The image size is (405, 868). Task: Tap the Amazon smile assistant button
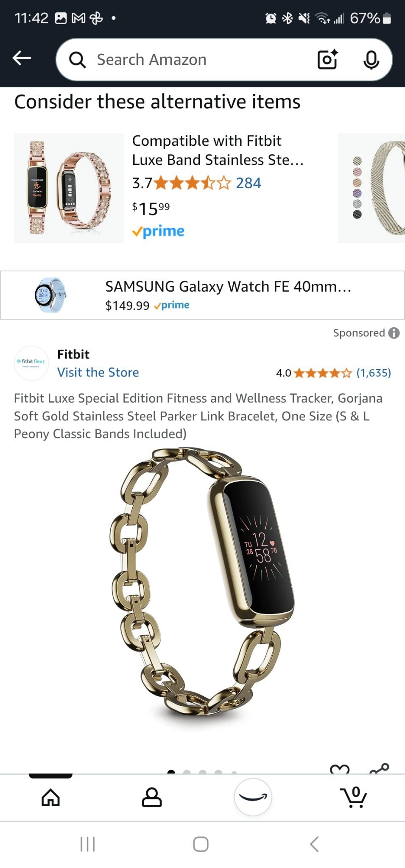pos(253,797)
